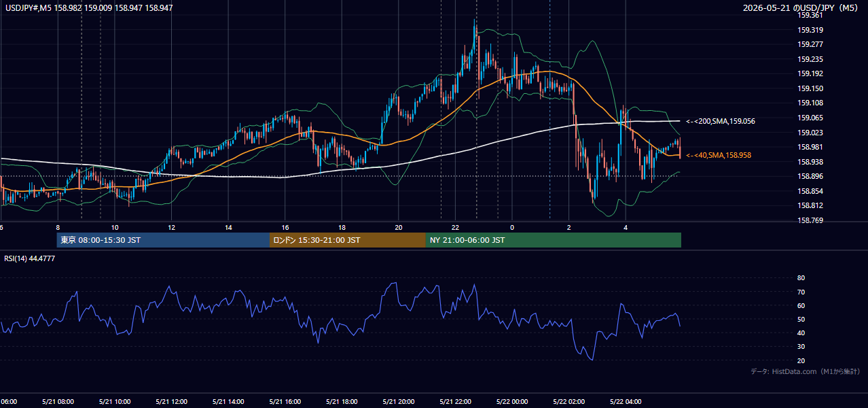
Task: Click price axis value 158.938
Action: tap(811, 162)
